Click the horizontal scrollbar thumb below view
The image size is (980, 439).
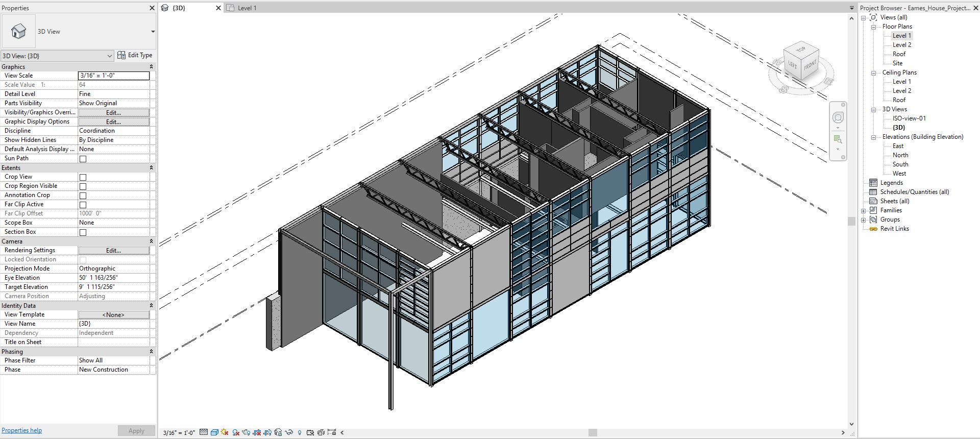pos(593,432)
